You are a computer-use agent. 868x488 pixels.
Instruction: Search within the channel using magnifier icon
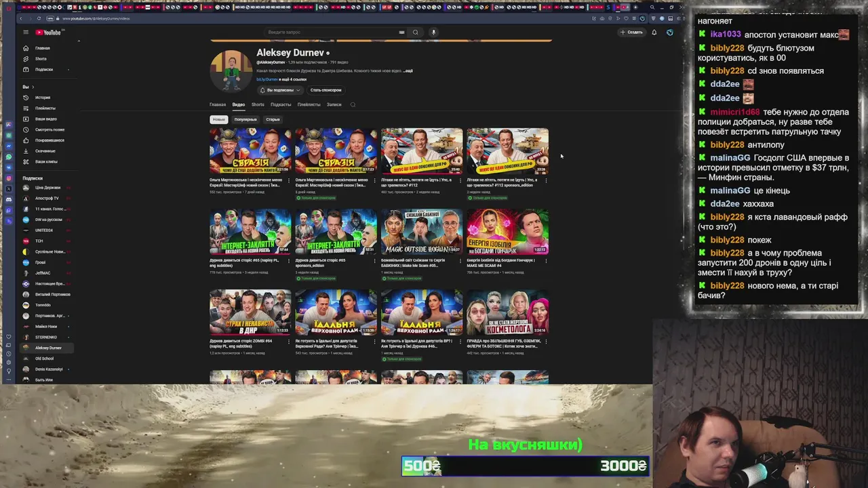click(353, 104)
